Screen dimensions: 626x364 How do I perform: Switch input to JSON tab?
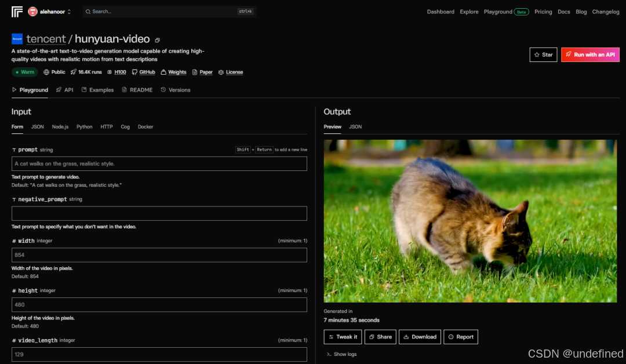(x=38, y=127)
